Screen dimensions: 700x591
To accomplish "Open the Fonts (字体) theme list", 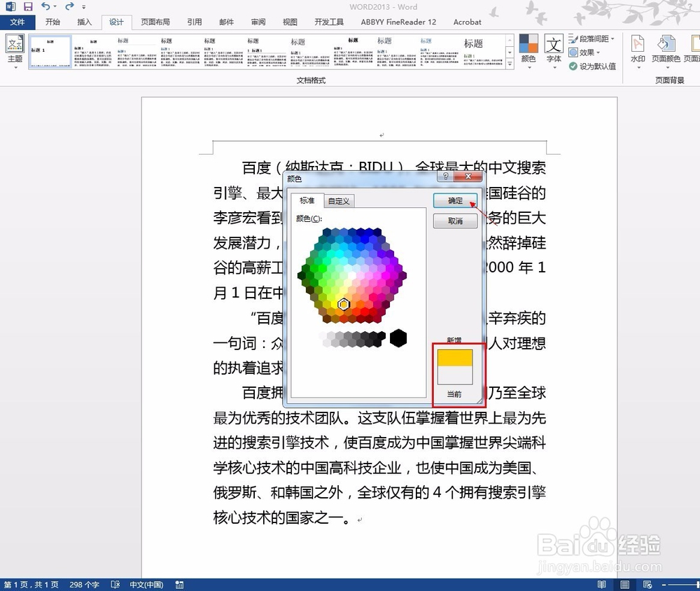I will (x=554, y=51).
